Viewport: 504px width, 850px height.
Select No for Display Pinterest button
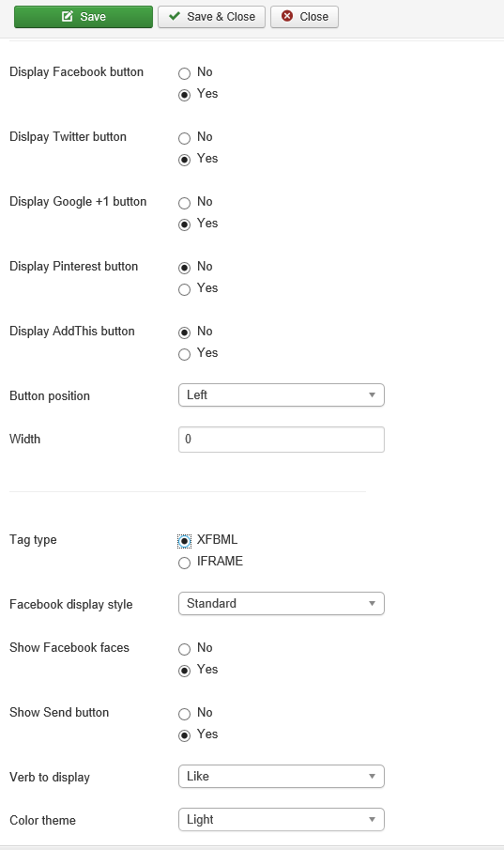click(184, 268)
